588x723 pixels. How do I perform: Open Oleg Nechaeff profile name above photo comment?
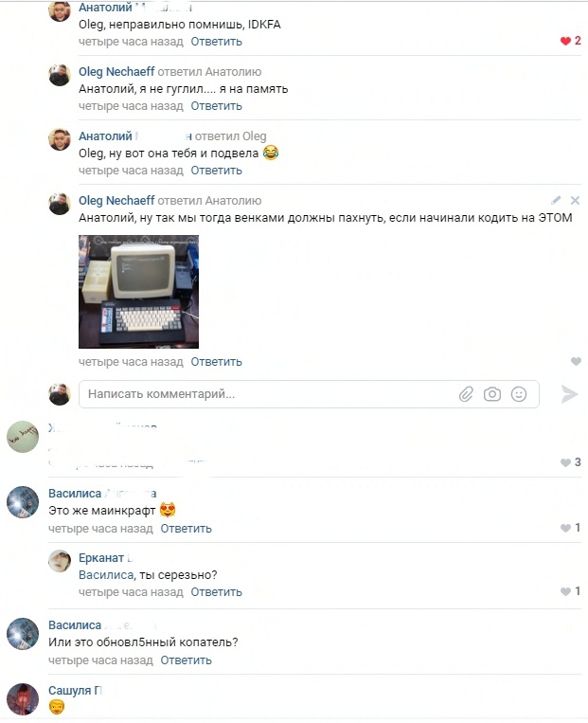point(116,201)
